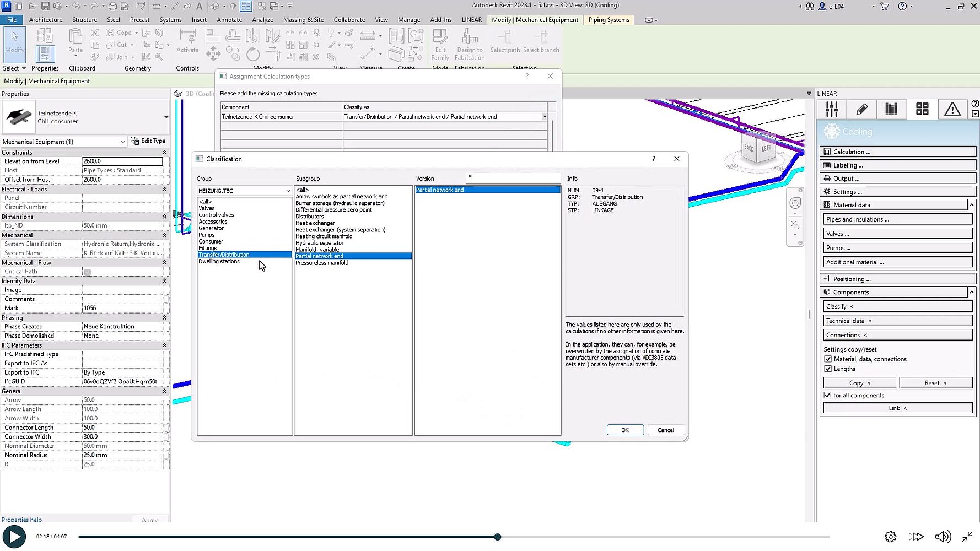Collapse the Phasing section in Properties

tap(164, 317)
